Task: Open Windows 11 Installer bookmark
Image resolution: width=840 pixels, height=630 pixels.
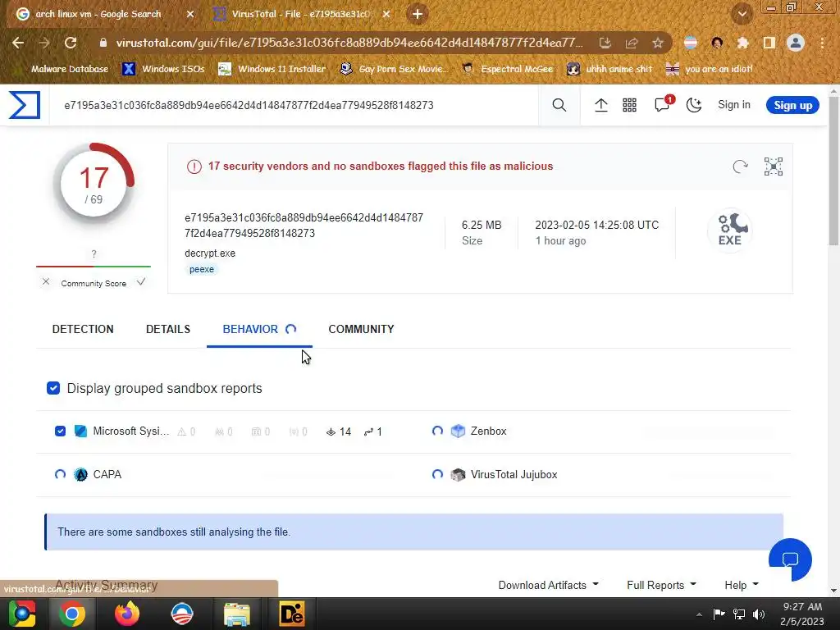Action: 272,69
